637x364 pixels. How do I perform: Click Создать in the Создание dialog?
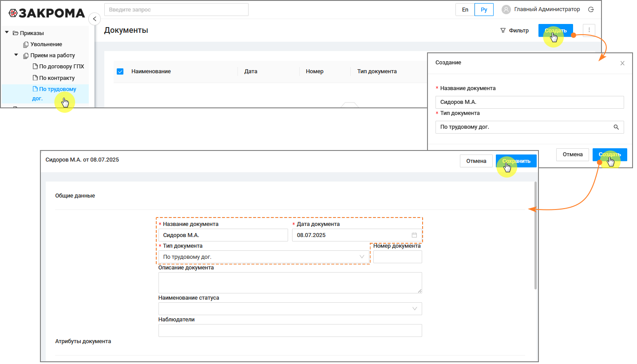[x=609, y=154]
